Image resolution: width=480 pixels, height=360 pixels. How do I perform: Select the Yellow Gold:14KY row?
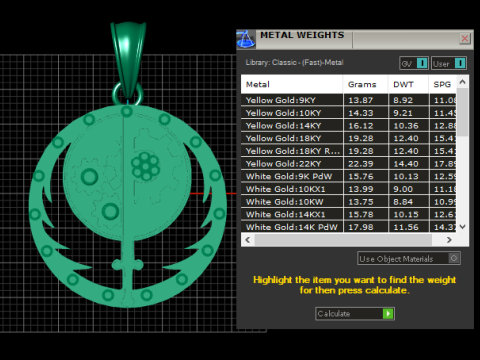click(x=349, y=125)
